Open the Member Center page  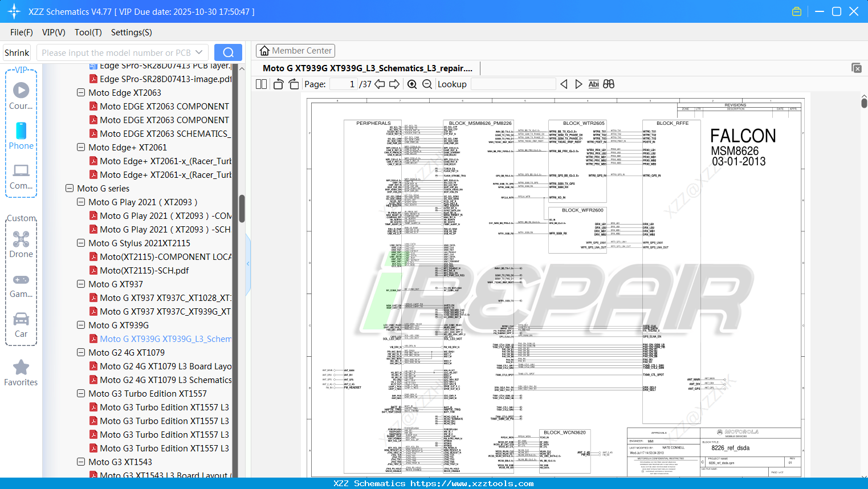click(295, 50)
